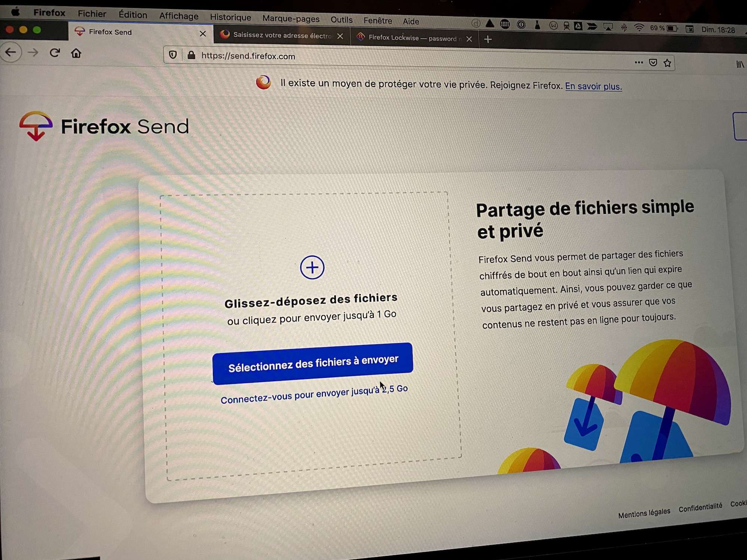This screenshot has height=560, width=747.
Task: Open the Marque-pages menu
Action: [x=291, y=19]
